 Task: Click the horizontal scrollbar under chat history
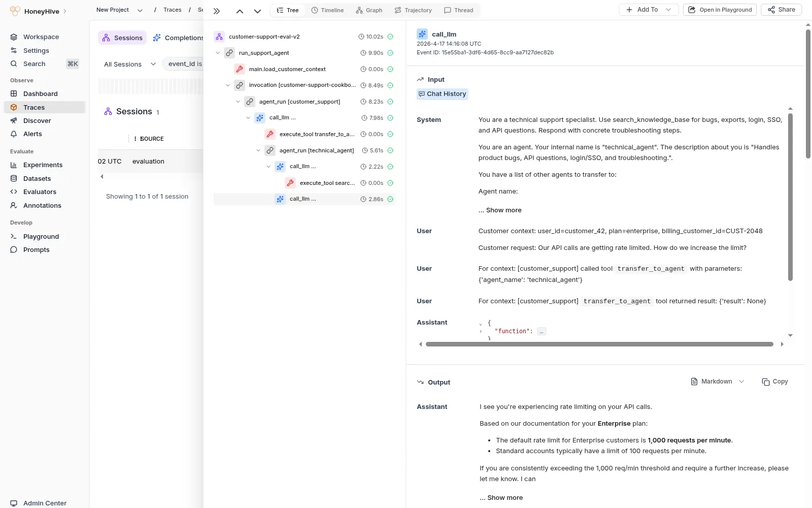(x=599, y=344)
